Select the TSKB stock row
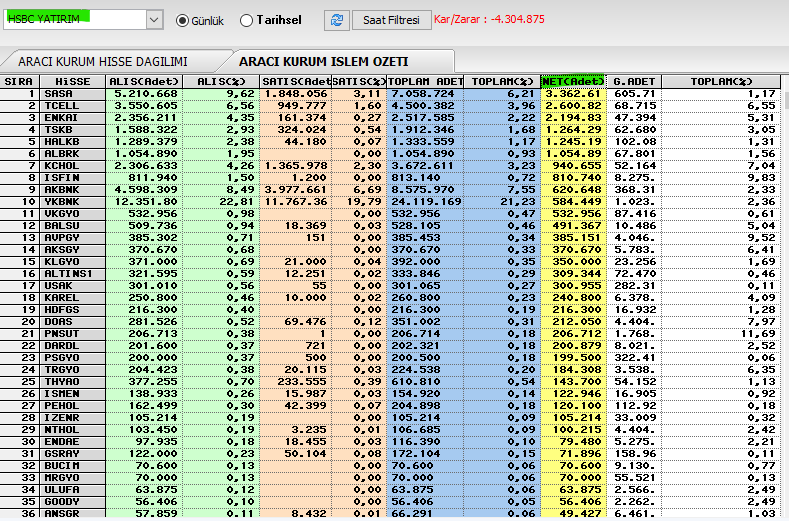 click(390, 130)
